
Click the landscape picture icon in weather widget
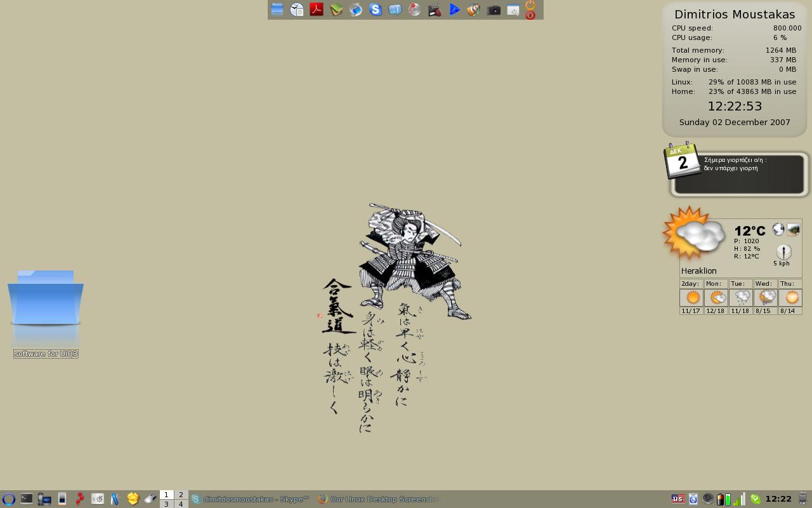click(793, 229)
